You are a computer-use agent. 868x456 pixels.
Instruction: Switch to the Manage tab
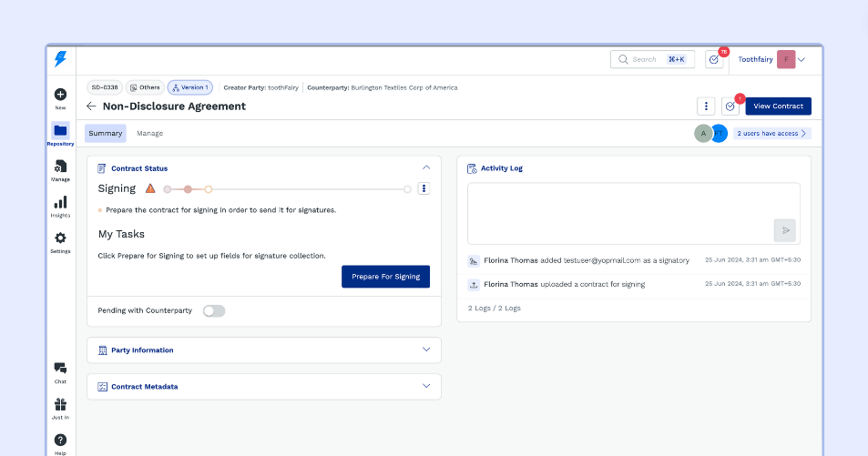pos(149,134)
